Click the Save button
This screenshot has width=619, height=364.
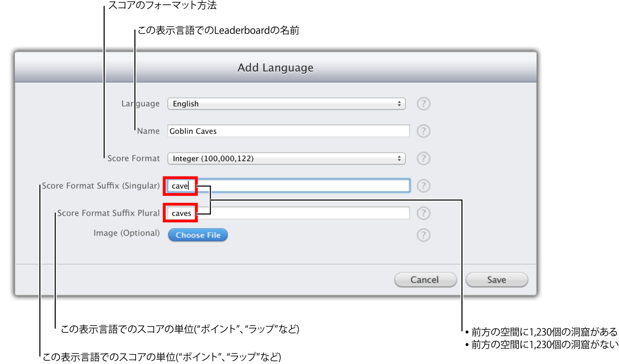496,279
